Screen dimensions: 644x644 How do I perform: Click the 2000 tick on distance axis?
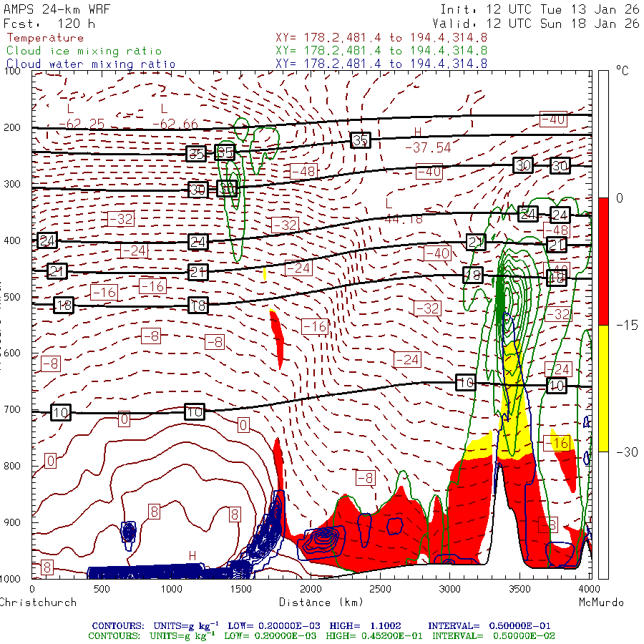tap(311, 589)
